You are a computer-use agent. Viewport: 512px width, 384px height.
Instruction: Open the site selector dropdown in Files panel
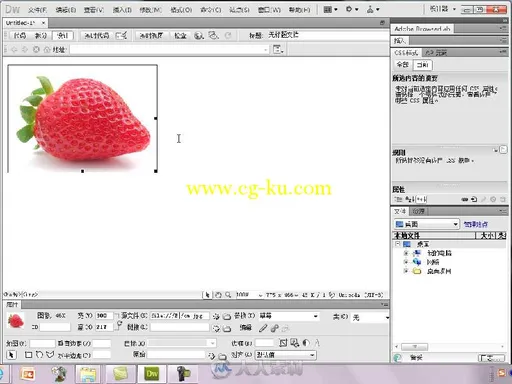pos(426,224)
